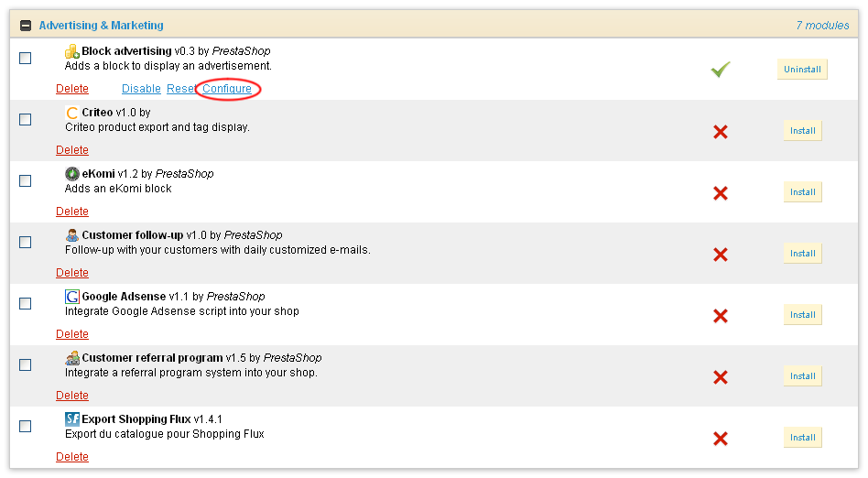The width and height of the screenshot is (868, 478).
Task: Reset the Block advertising module
Action: (x=181, y=89)
